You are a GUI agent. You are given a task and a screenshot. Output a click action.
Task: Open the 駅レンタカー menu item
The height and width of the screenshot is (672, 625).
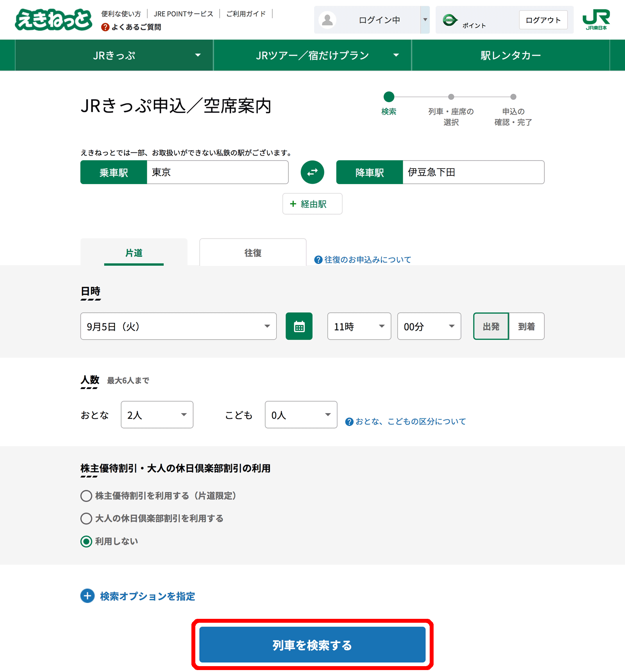pos(511,55)
